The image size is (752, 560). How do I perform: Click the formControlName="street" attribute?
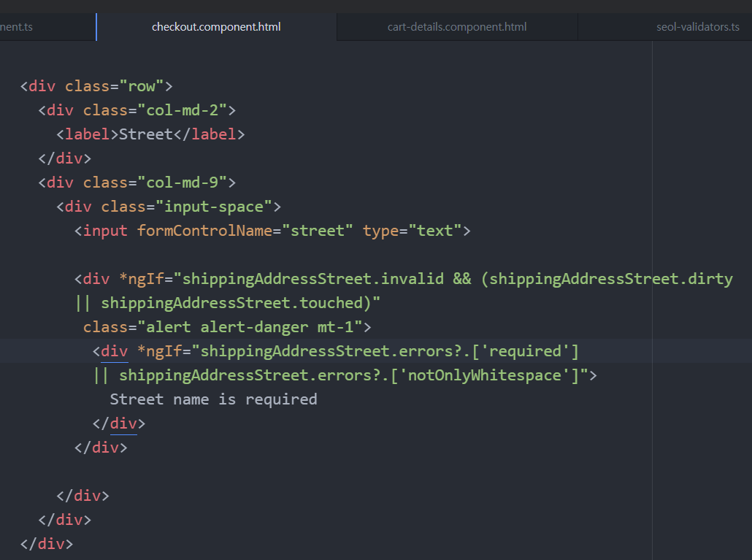point(245,231)
